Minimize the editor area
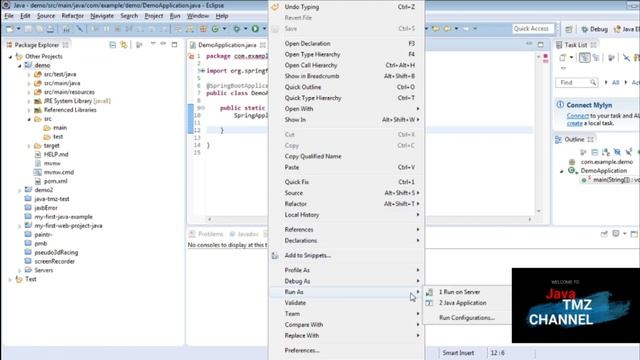Screen dimensions: 640x360 click(x=529, y=44)
